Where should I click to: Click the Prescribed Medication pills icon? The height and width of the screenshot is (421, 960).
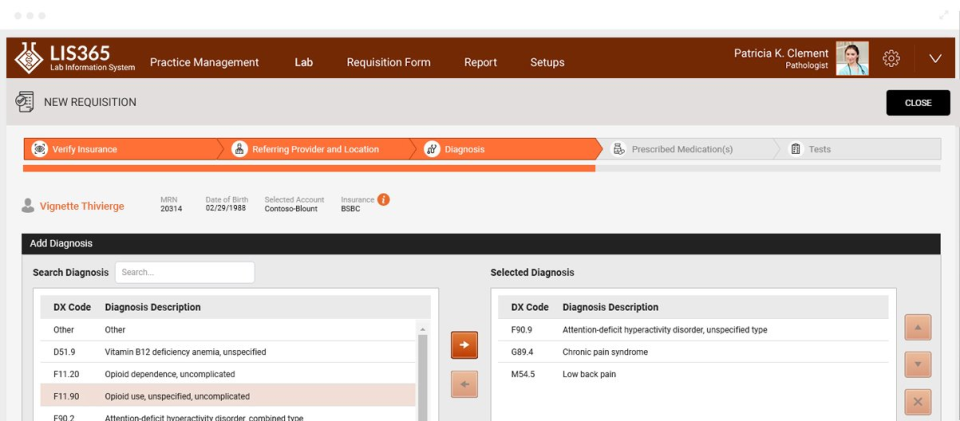pyautogui.click(x=619, y=149)
